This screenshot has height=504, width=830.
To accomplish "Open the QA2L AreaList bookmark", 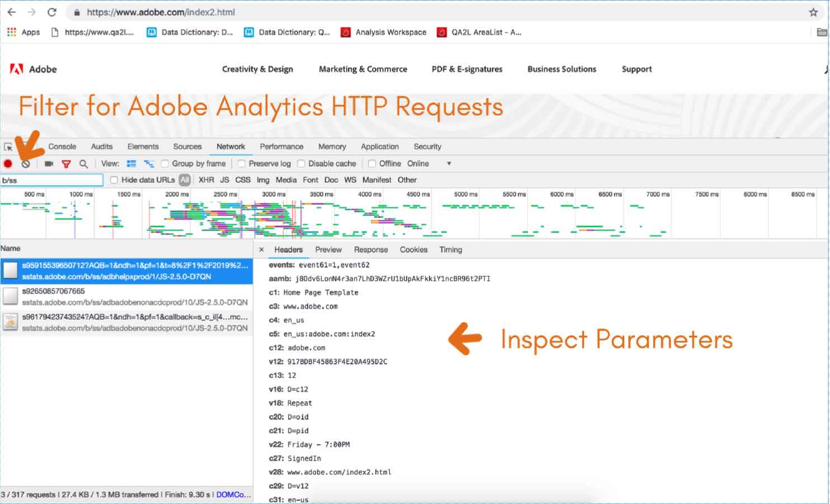I will pyautogui.click(x=479, y=32).
